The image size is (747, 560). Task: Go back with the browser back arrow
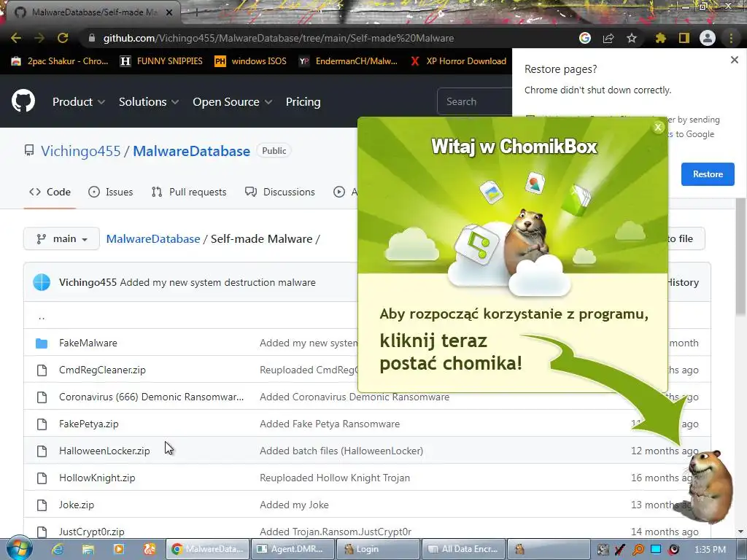[x=16, y=38]
